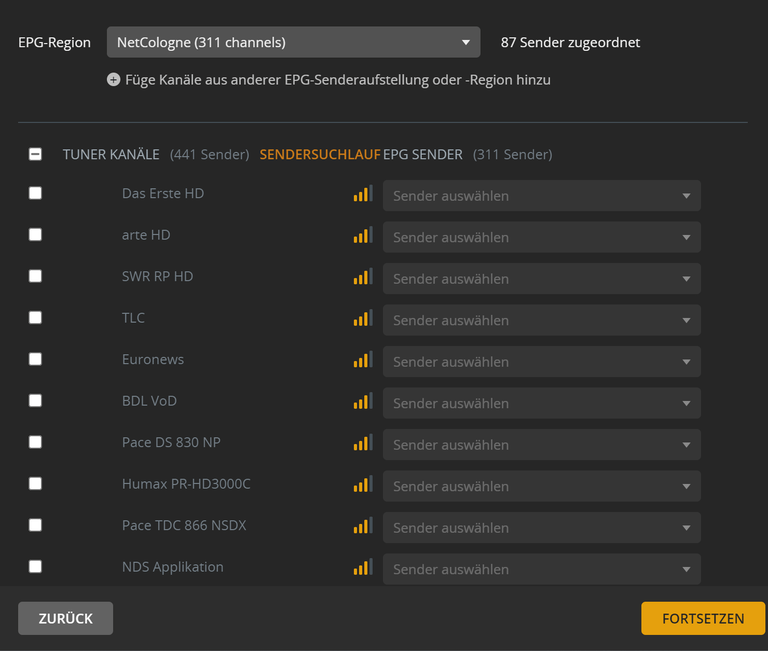Viewport: 768px width, 651px height.
Task: Choose EPG sender for Pace TDC 866 NSDX
Action: (x=541, y=528)
